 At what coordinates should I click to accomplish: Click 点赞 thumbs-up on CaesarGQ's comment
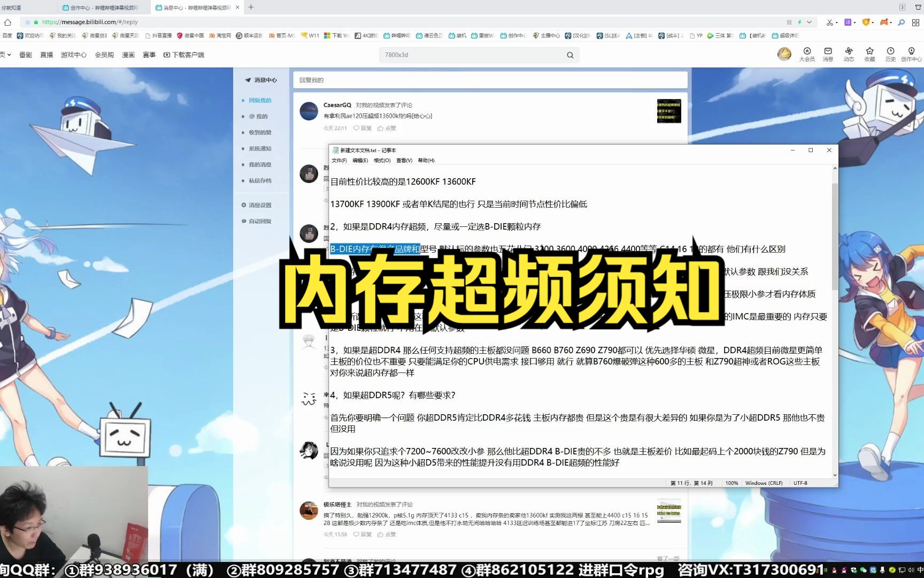(x=387, y=128)
